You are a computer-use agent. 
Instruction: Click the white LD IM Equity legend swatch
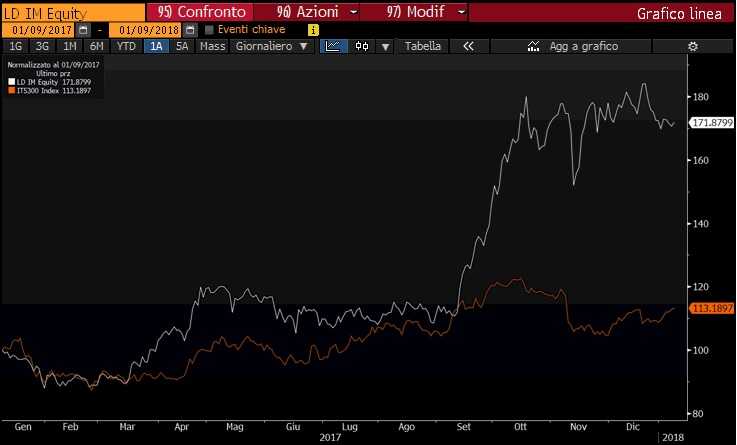click(x=11, y=82)
